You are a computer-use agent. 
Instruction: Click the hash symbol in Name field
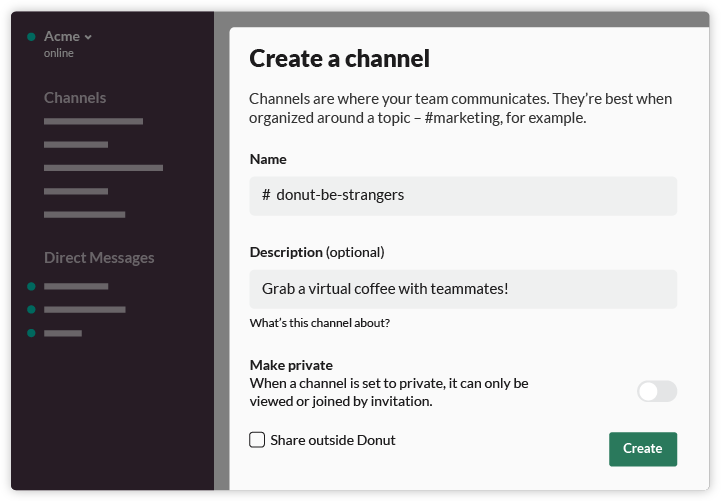pos(266,195)
